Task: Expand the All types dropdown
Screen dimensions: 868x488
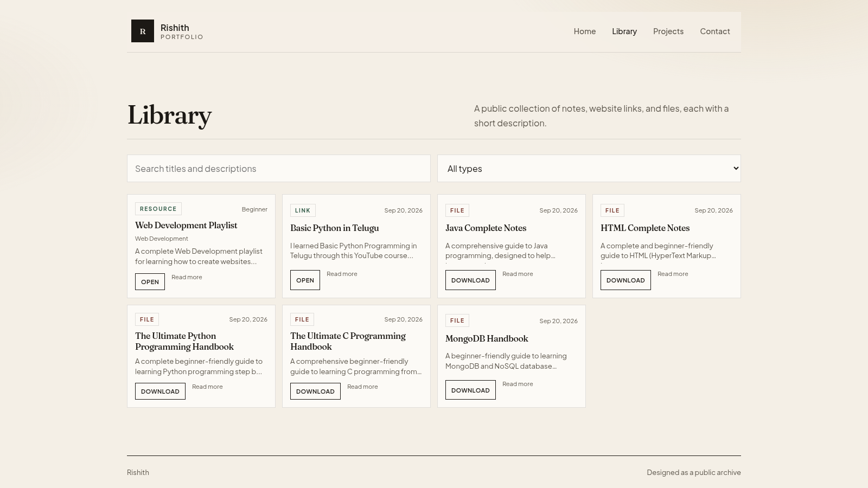Action: coord(589,169)
